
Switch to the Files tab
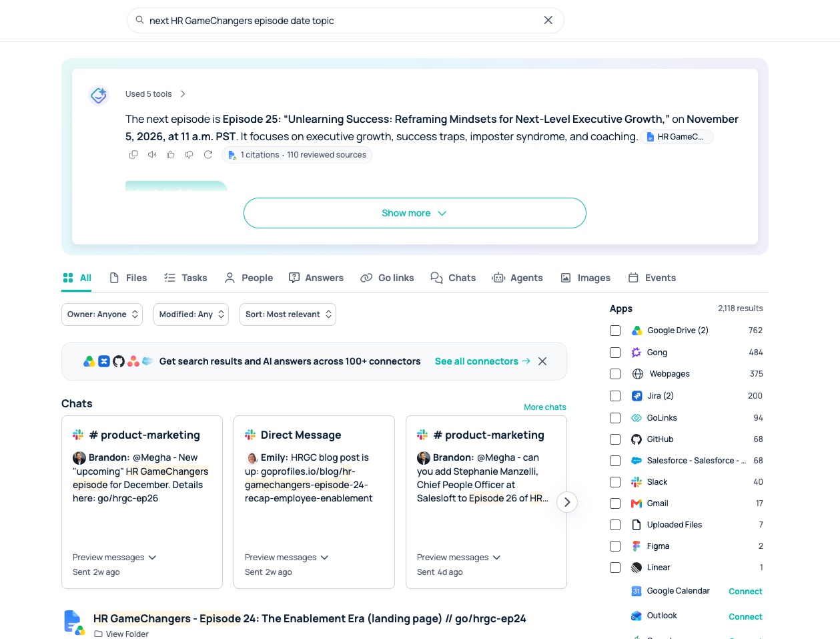128,278
